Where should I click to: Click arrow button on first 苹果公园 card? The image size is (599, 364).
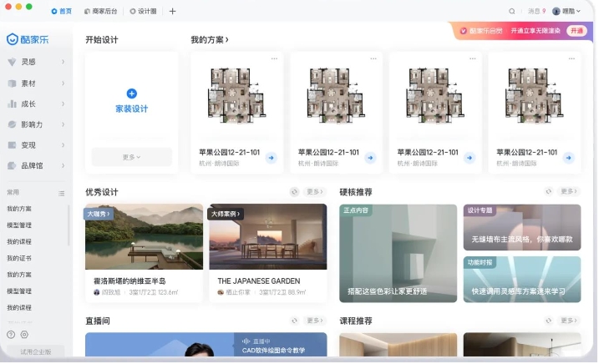pos(272,158)
